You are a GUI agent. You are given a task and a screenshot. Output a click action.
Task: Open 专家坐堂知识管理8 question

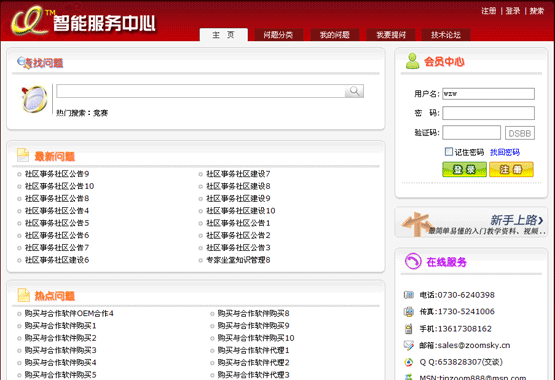238,260
